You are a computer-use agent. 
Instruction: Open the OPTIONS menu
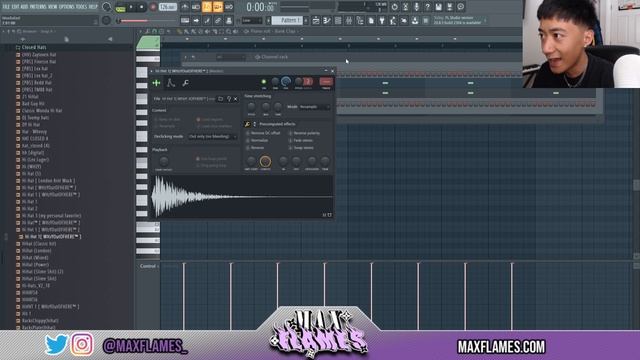(x=67, y=7)
